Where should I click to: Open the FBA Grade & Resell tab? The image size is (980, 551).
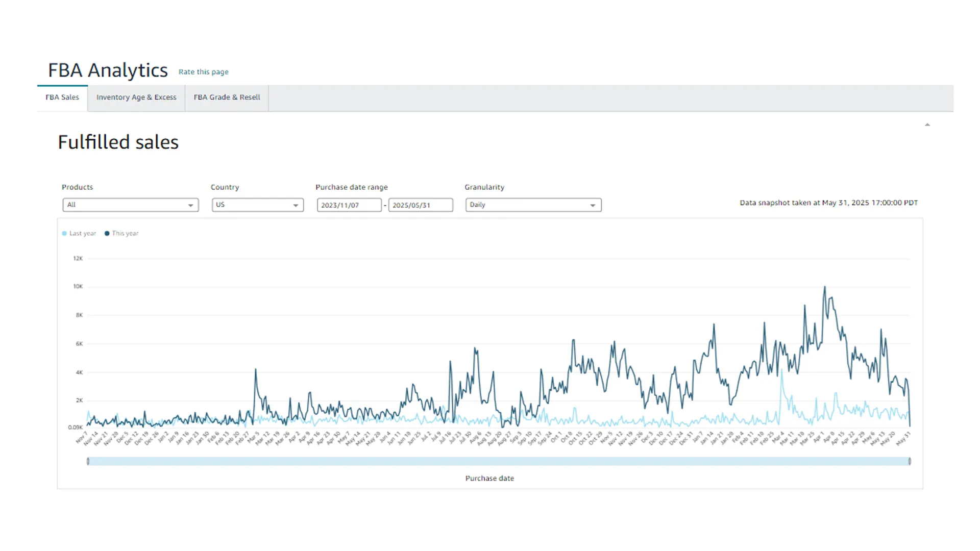pyautogui.click(x=227, y=97)
